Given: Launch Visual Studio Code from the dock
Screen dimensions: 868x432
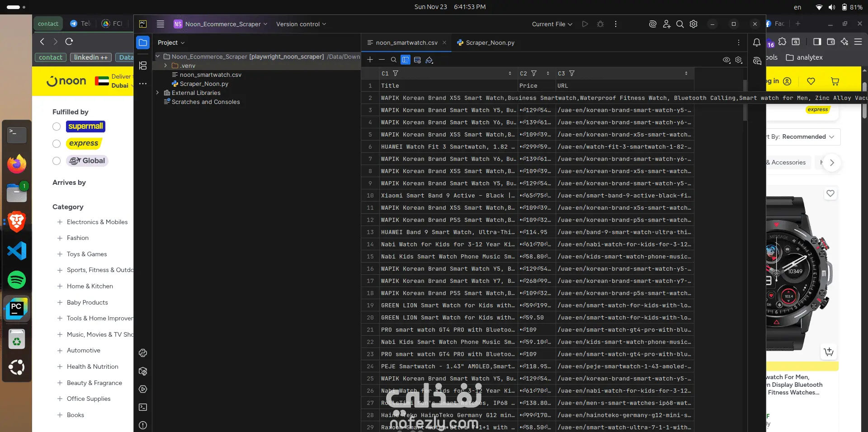Looking at the screenshot, I should pos(17,251).
